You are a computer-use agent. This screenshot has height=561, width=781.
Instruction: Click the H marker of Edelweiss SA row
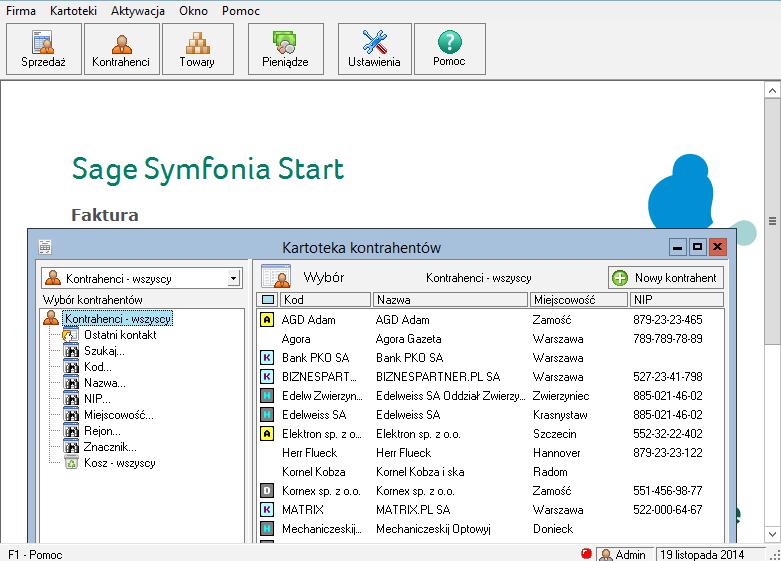267,415
